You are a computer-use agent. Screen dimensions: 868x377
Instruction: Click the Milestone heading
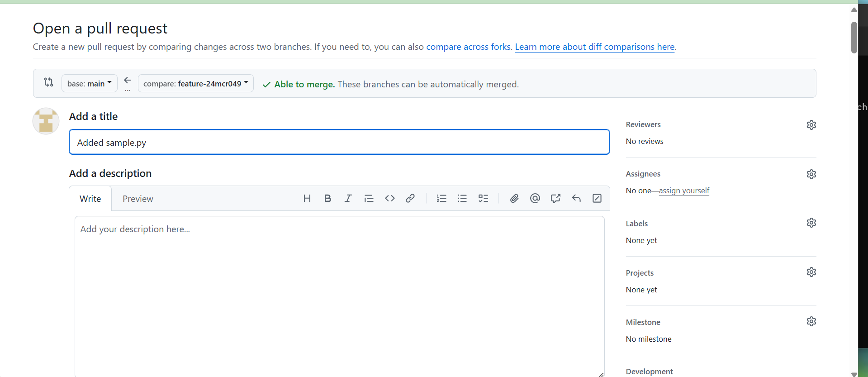pyautogui.click(x=643, y=322)
